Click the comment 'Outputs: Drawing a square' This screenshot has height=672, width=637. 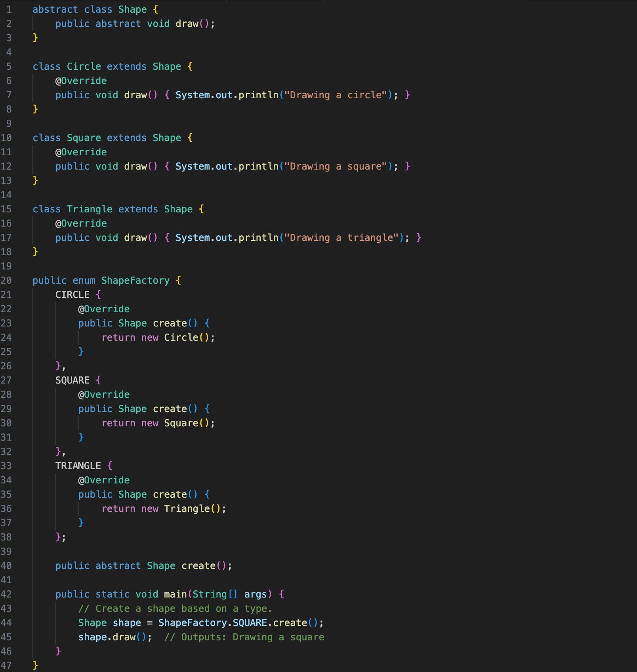tap(253, 637)
